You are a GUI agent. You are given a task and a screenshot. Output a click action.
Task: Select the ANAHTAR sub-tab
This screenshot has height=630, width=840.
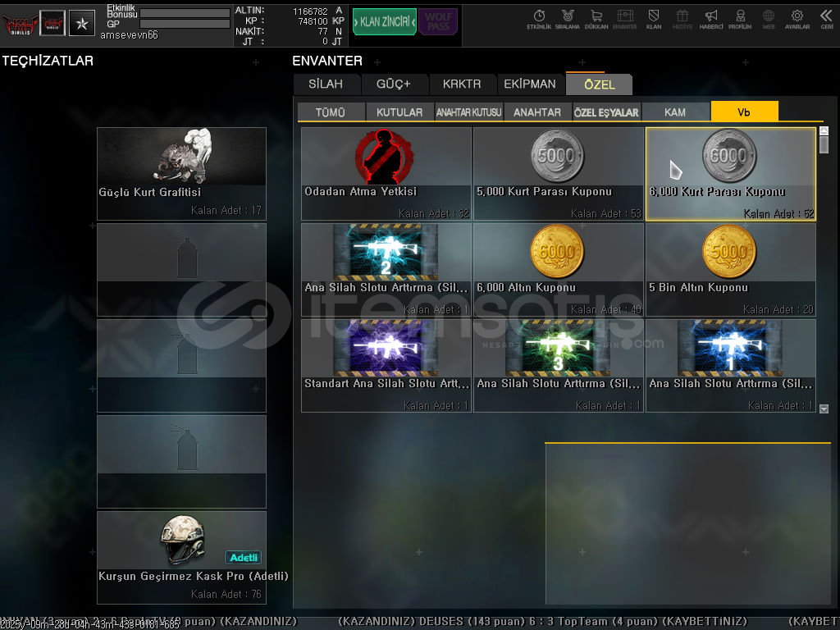click(x=537, y=112)
